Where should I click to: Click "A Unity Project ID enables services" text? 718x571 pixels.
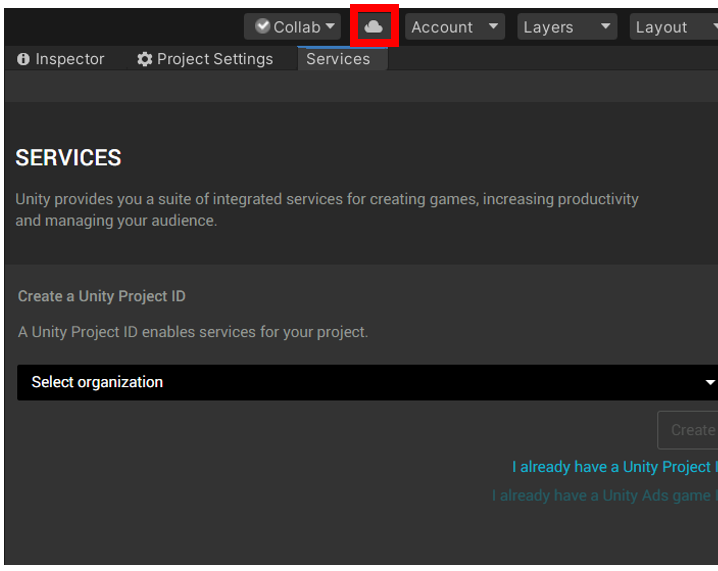[193, 332]
